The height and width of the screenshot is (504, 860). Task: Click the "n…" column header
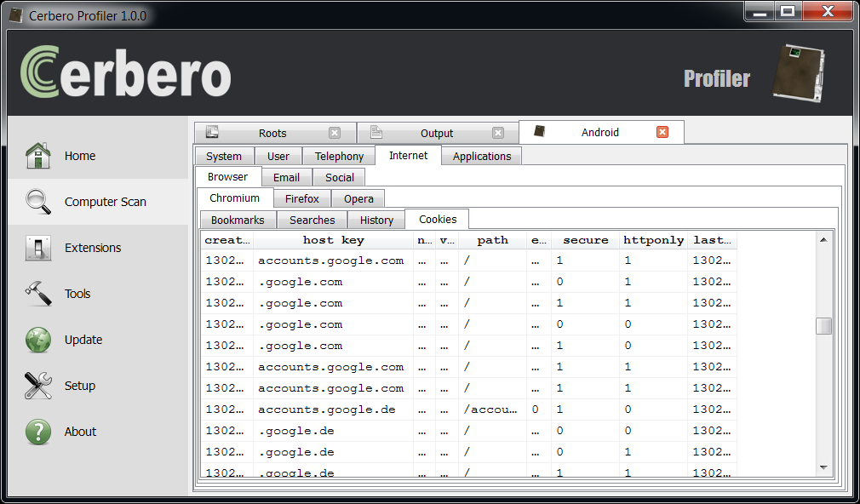point(425,240)
